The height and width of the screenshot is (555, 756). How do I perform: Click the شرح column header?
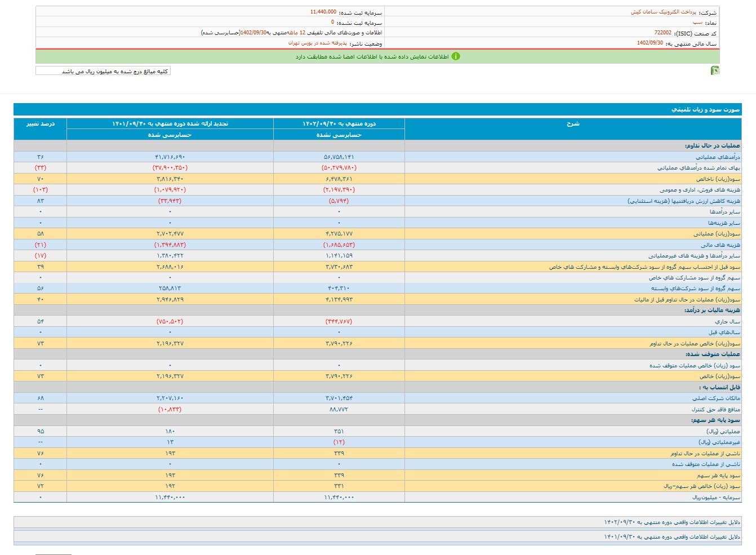573,123
